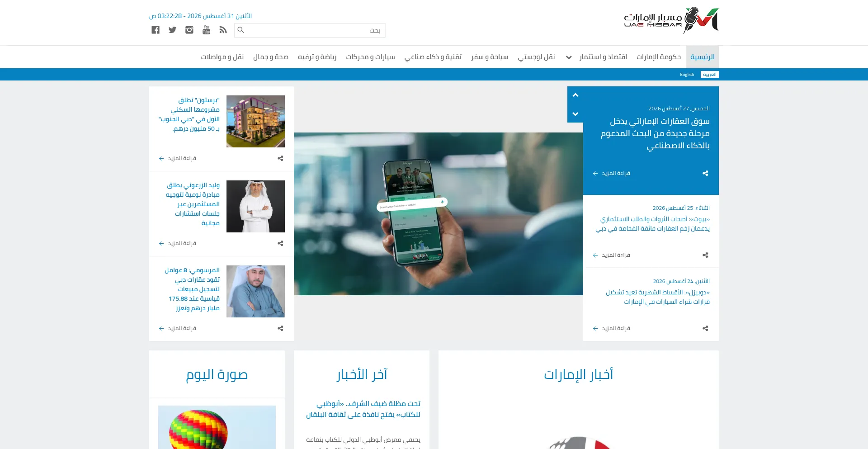868x449 pixels.
Task: Open headline «بيوت»: أصحاب الثروات والطلب الاستثماري
Action: [x=652, y=224]
